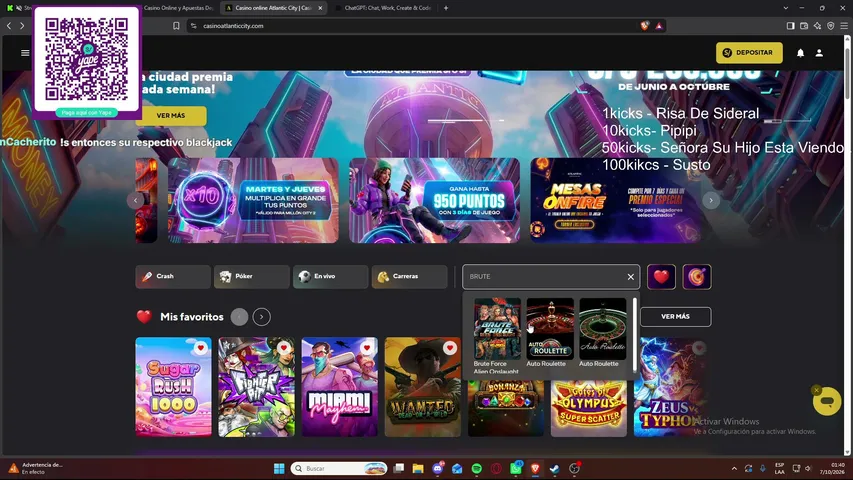Click the yellow DEPOSITAR button
Screen dimensions: 853x480
click(x=749, y=53)
